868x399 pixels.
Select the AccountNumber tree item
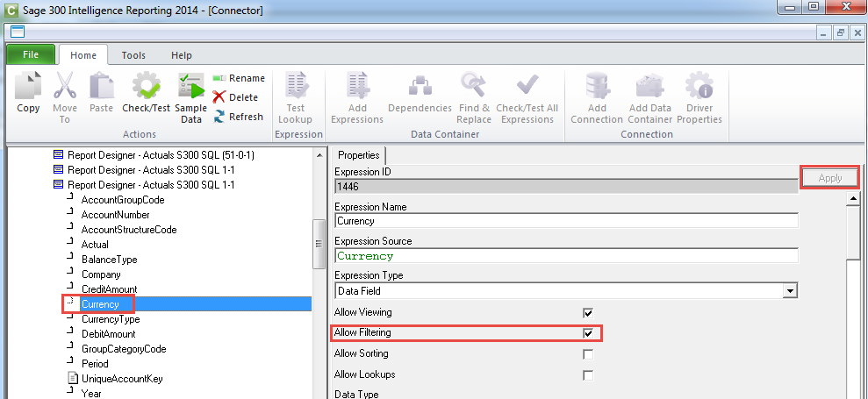[x=116, y=215]
